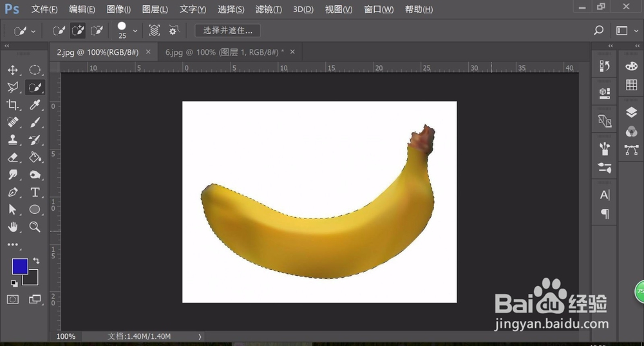Select the Quick Selection tool in toolbox

pyautogui.click(x=35, y=87)
